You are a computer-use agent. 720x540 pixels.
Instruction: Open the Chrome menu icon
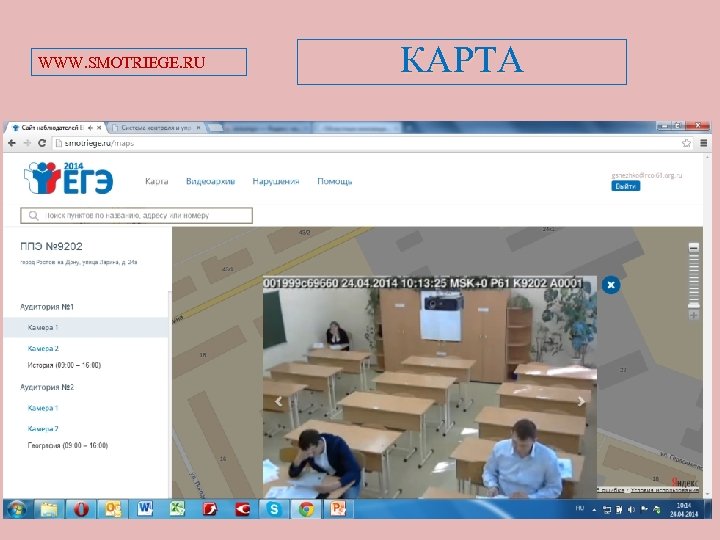click(703, 143)
